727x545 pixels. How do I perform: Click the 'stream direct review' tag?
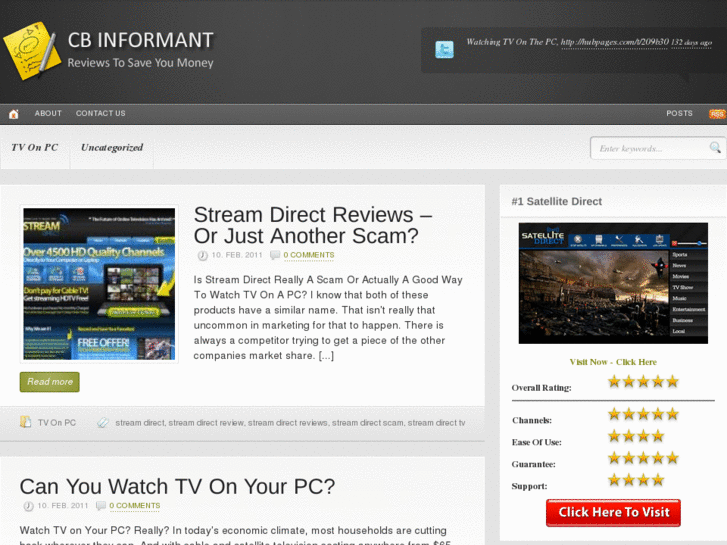206,423
